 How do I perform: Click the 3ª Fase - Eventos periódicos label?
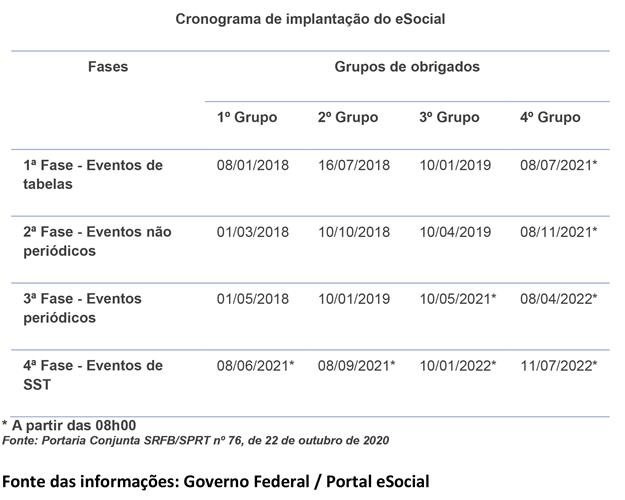(x=83, y=308)
